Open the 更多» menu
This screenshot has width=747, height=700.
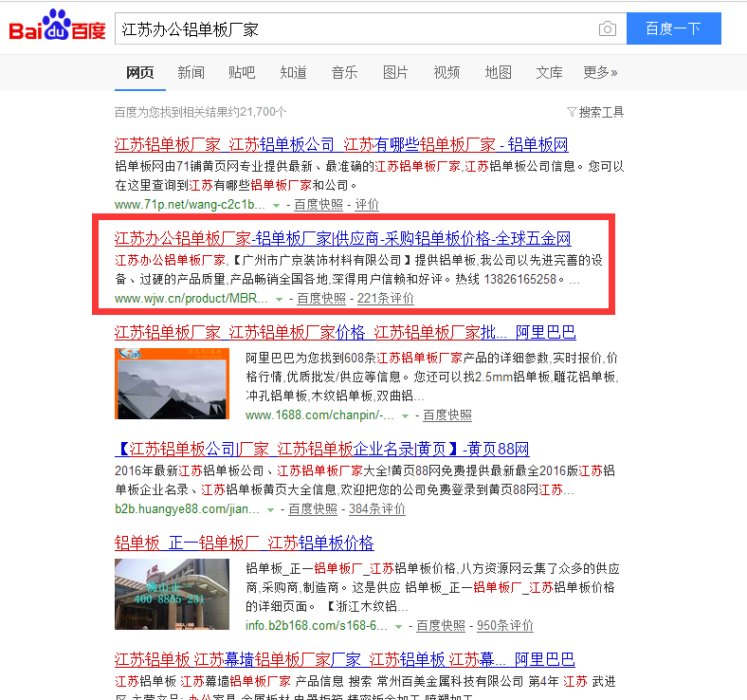pyautogui.click(x=600, y=72)
